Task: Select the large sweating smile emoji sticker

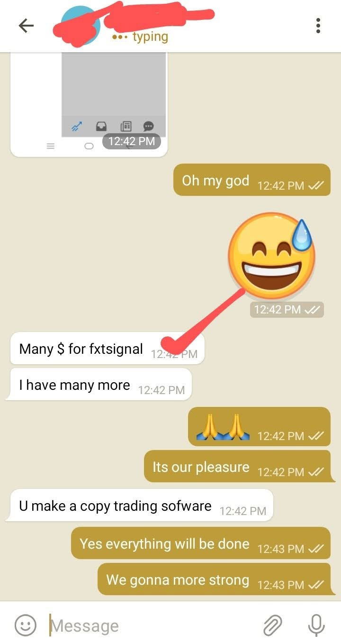Action: coord(271,256)
